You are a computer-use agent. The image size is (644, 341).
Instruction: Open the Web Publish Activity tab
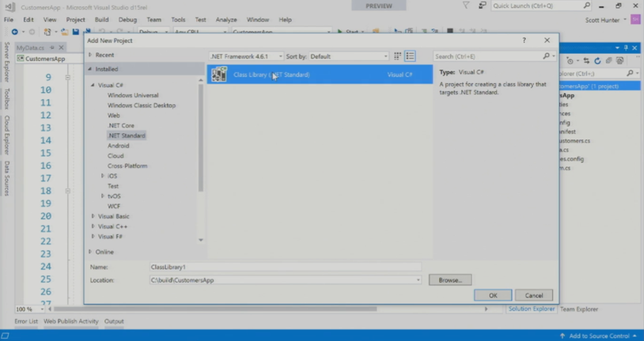(x=71, y=321)
